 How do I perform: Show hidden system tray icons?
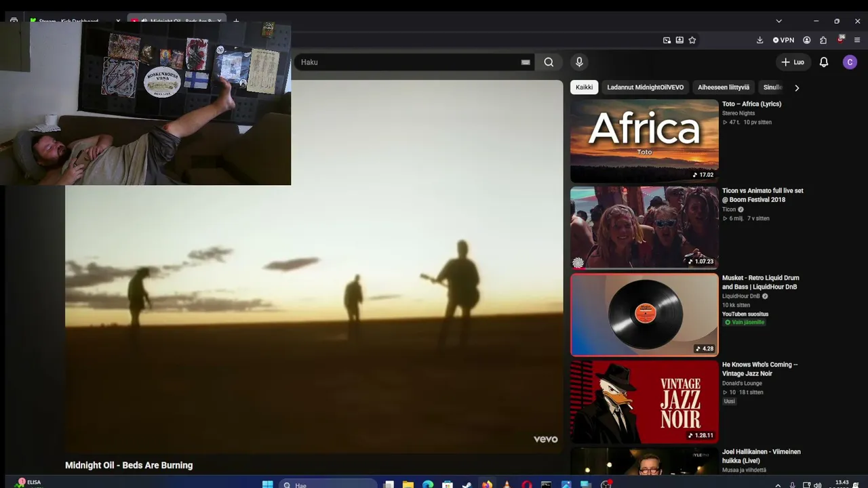[778, 485]
